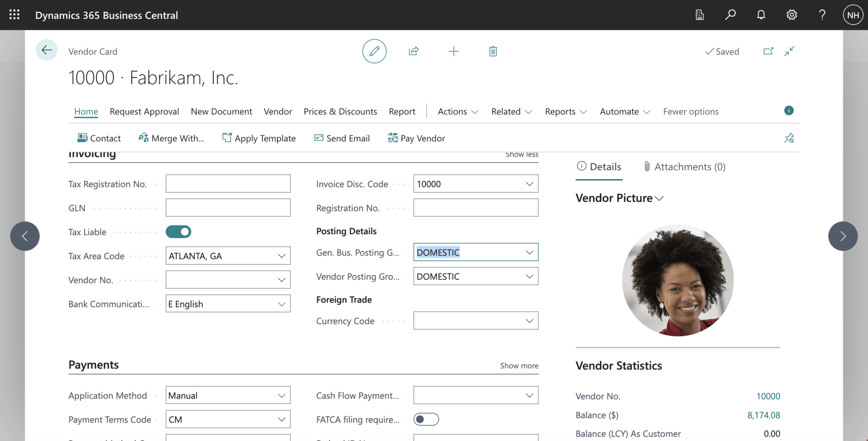Image resolution: width=868 pixels, height=441 pixels.
Task: Expand the Reports menu
Action: click(566, 112)
